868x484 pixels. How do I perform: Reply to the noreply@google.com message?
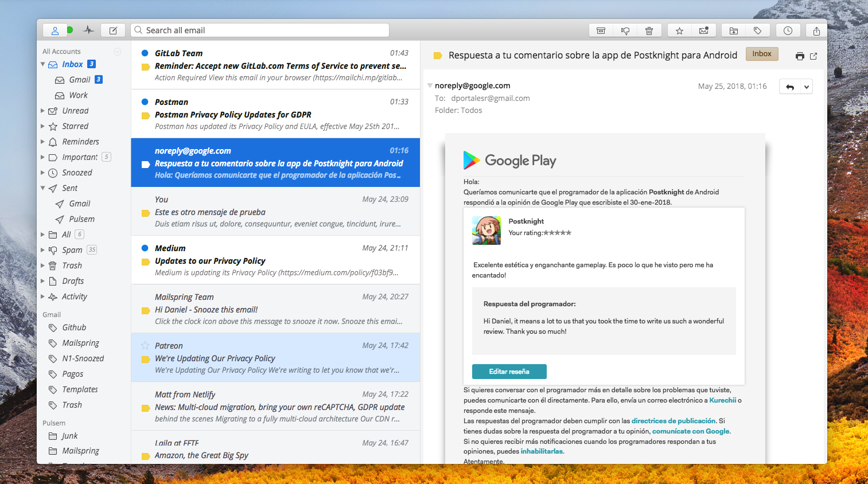(790, 87)
